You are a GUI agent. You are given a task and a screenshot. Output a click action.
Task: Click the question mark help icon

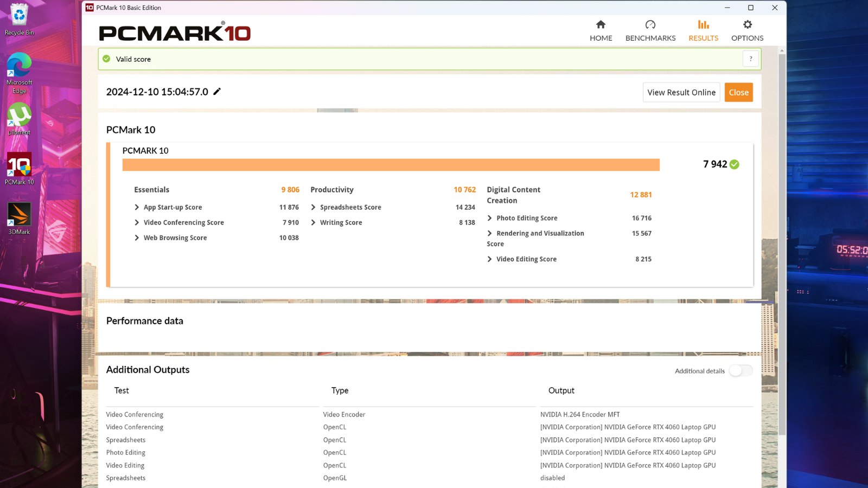coord(750,59)
